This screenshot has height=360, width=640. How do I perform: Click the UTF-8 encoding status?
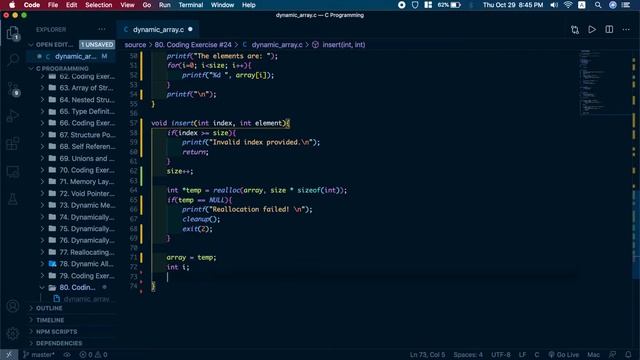[x=501, y=354]
